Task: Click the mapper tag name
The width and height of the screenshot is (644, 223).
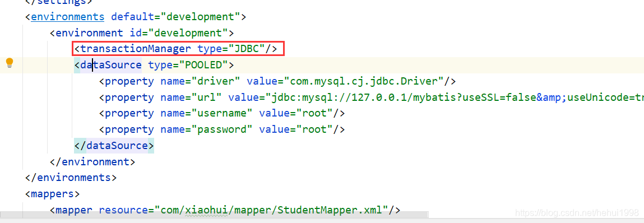Action: click(73, 210)
